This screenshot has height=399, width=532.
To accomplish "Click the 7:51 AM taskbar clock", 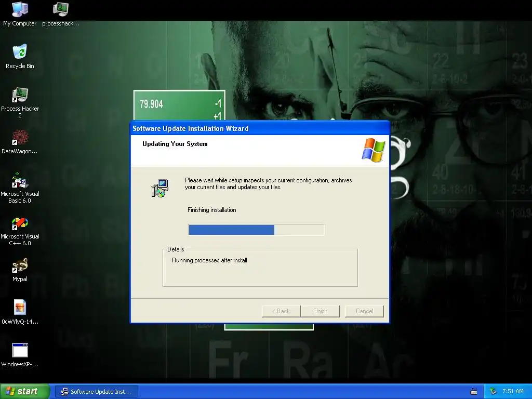I will [x=513, y=392].
